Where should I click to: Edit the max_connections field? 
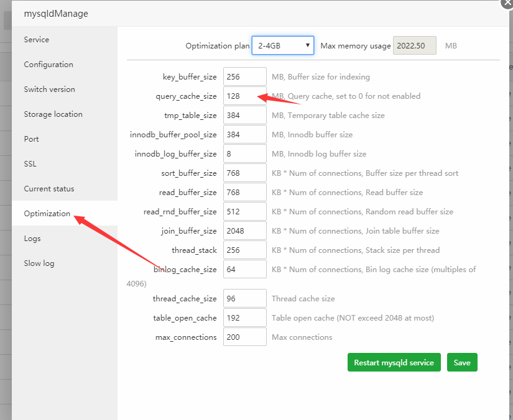pos(244,337)
